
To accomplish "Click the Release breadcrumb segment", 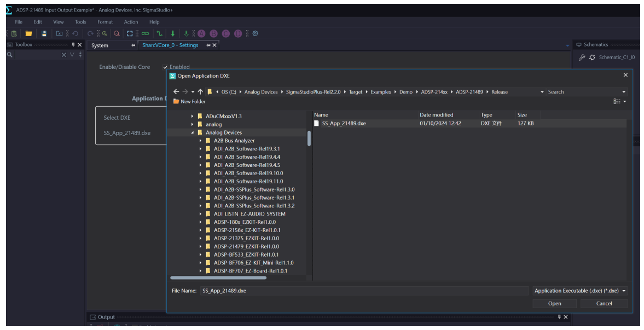I will (500, 92).
